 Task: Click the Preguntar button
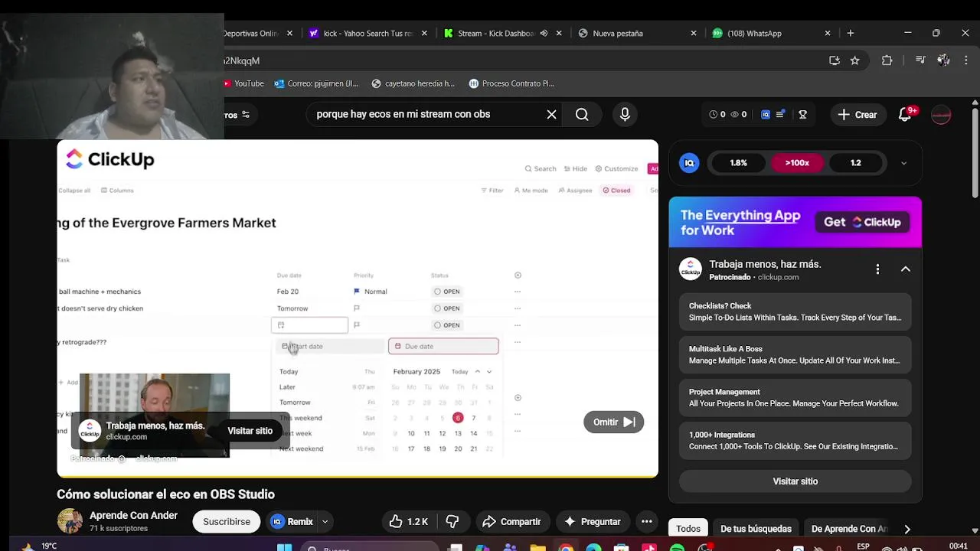point(592,521)
